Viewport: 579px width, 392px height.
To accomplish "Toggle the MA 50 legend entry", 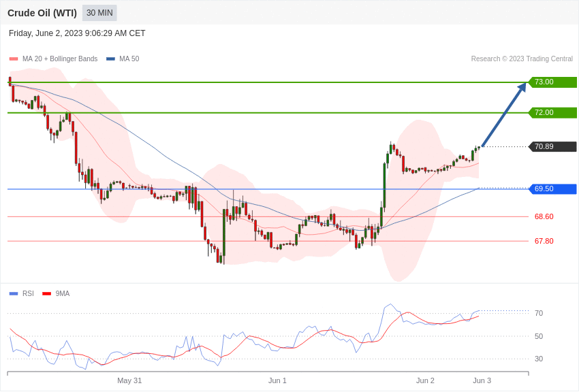I will [123, 59].
